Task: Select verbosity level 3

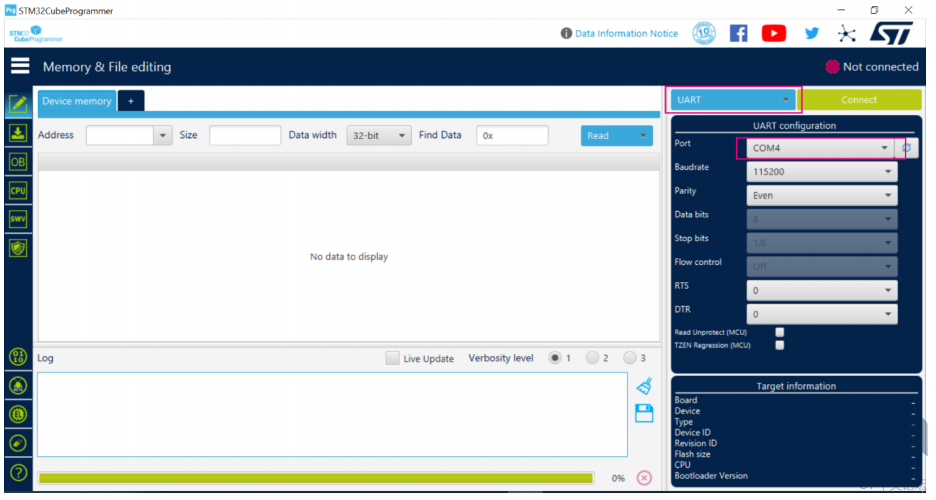Action: click(630, 358)
